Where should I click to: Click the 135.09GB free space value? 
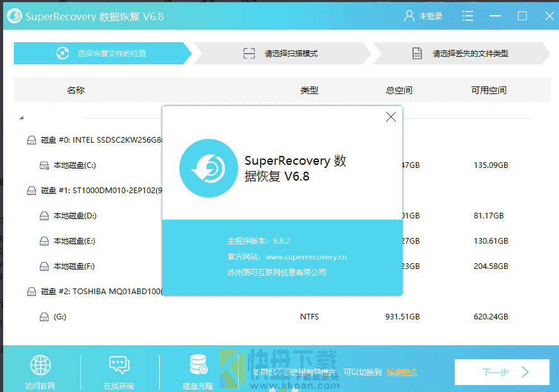(491, 165)
